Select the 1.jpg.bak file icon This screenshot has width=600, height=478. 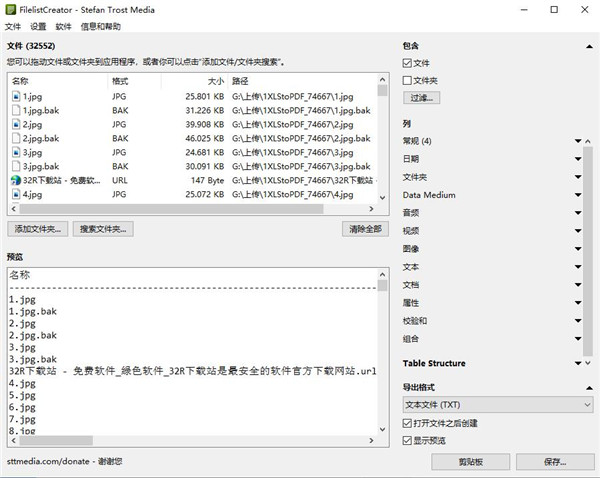pyautogui.click(x=16, y=110)
